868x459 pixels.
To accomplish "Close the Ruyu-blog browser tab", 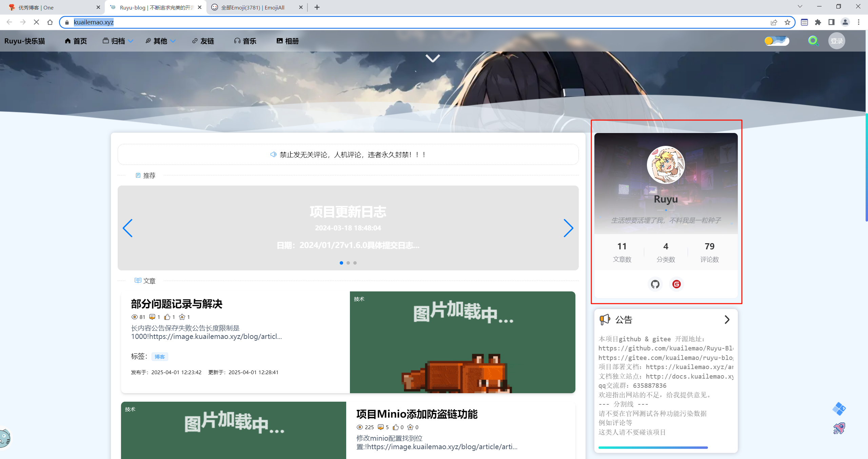I will pos(199,7).
